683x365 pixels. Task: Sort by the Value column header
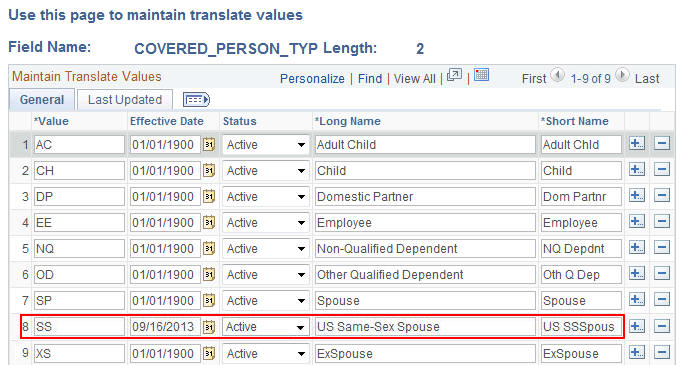(51, 121)
